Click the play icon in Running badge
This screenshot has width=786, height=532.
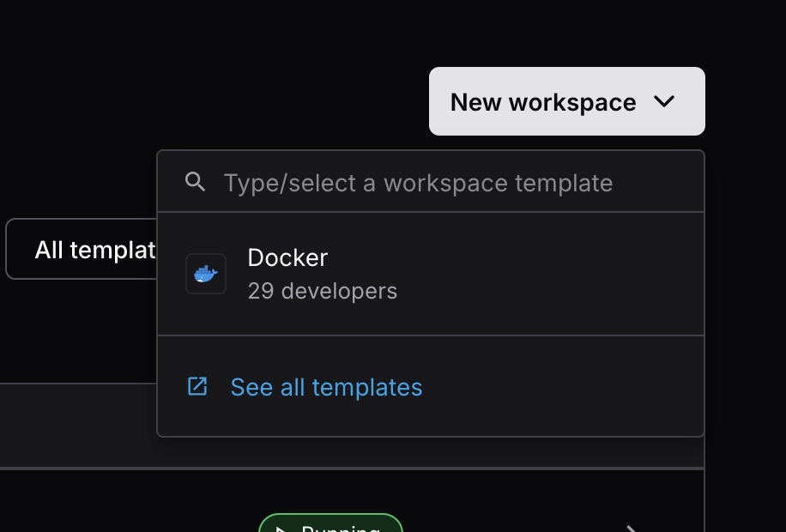(281, 529)
